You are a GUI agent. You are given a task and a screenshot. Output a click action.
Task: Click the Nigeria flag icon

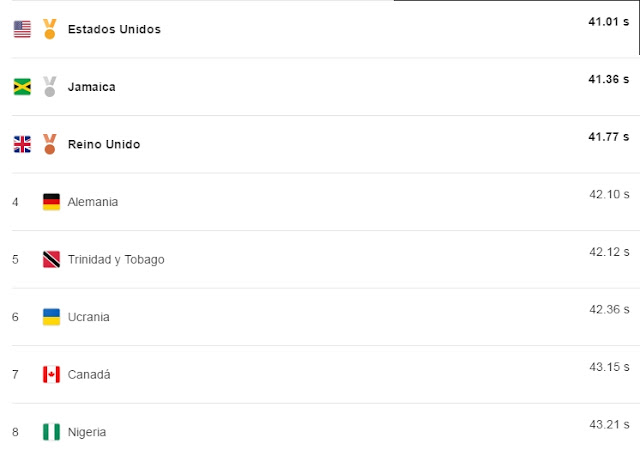(x=51, y=432)
